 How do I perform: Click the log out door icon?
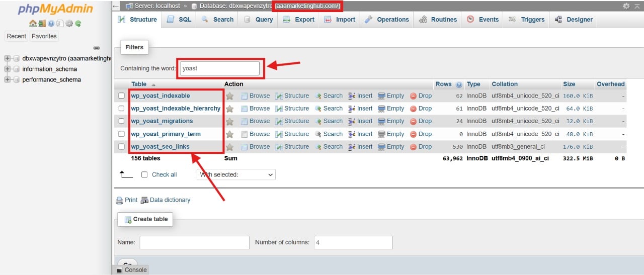point(42,23)
